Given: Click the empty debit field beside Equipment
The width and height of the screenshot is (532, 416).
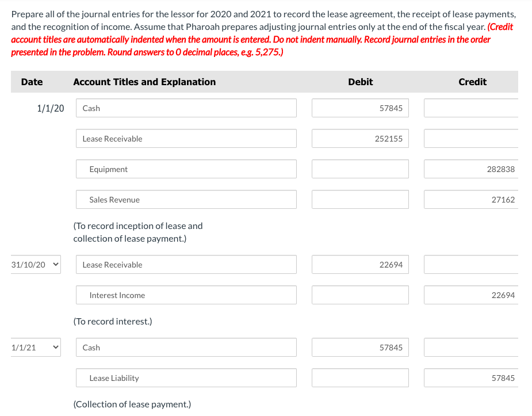Looking at the screenshot, I should tap(359, 169).
